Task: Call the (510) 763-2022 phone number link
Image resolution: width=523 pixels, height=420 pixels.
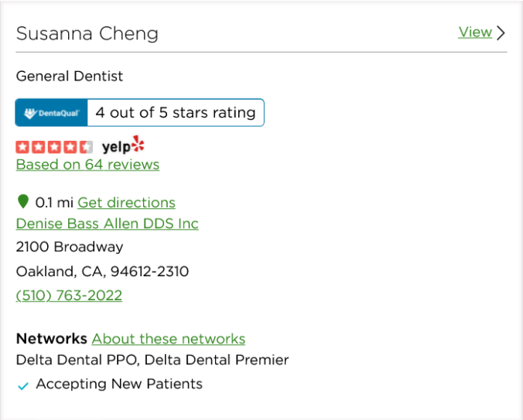Action: coord(69,295)
